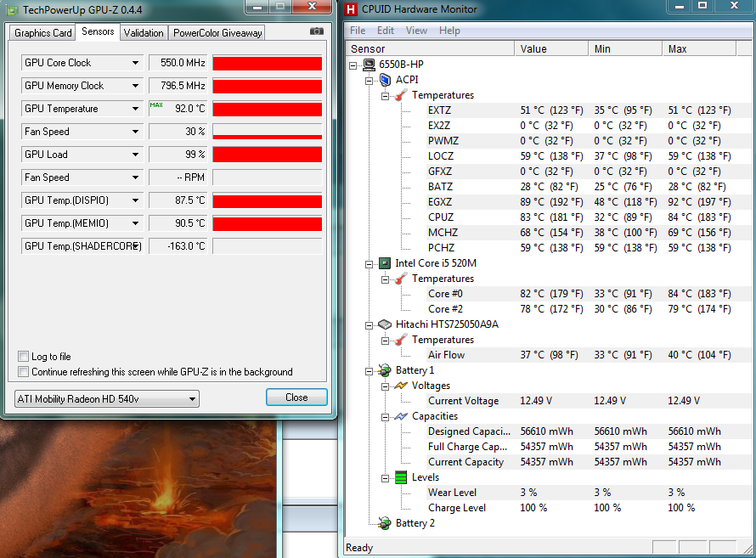This screenshot has width=756, height=558.
Task: Click the Value column header
Action: click(x=551, y=48)
